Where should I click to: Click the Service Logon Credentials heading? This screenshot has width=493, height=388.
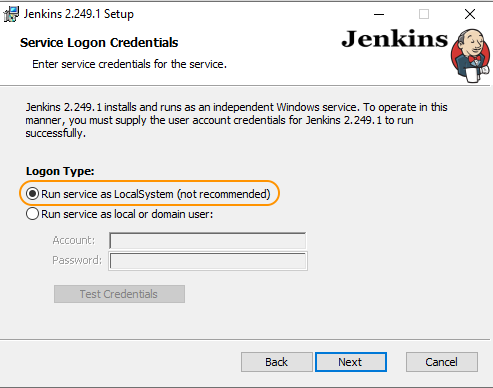[99, 43]
